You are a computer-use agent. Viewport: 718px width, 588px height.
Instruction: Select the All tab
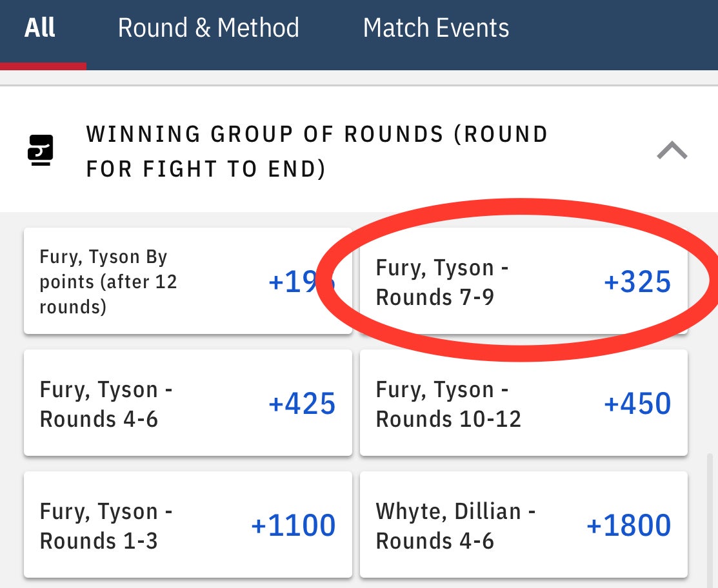pyautogui.click(x=40, y=28)
